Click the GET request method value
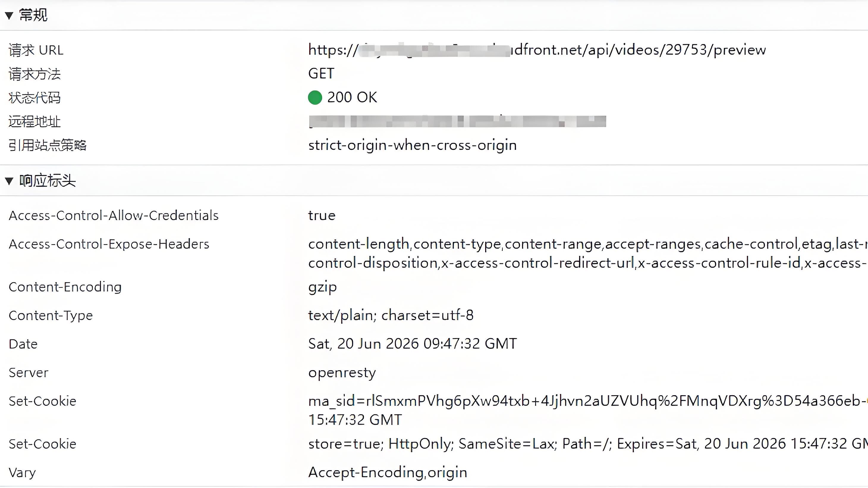Image resolution: width=868 pixels, height=488 pixels. click(321, 73)
